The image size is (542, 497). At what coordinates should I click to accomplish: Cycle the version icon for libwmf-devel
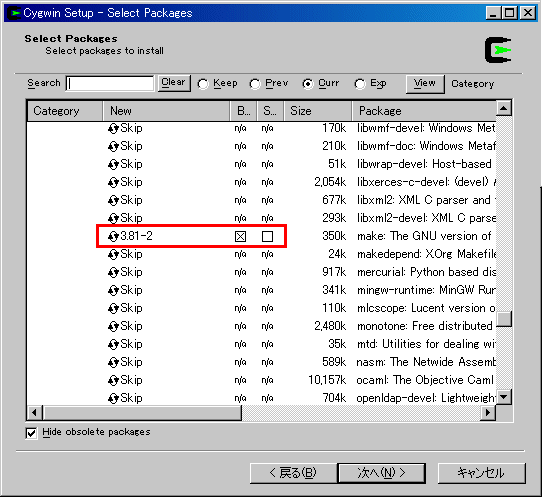[x=113, y=129]
